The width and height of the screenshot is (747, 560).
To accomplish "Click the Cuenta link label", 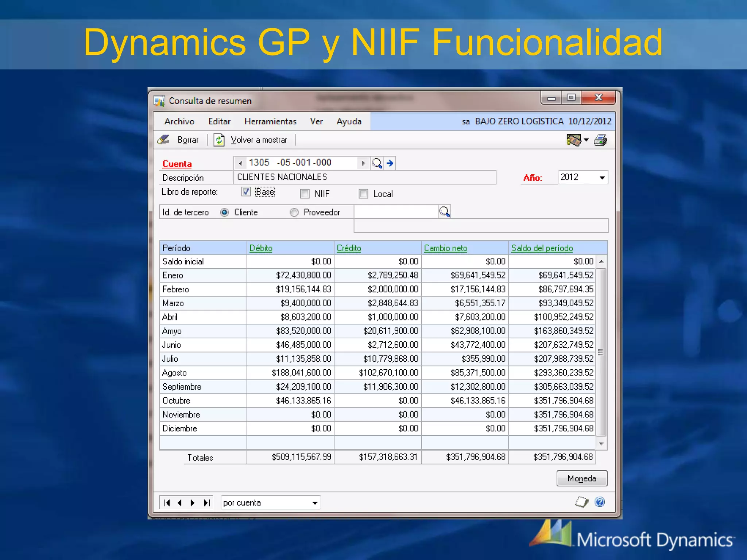I will 177,164.
